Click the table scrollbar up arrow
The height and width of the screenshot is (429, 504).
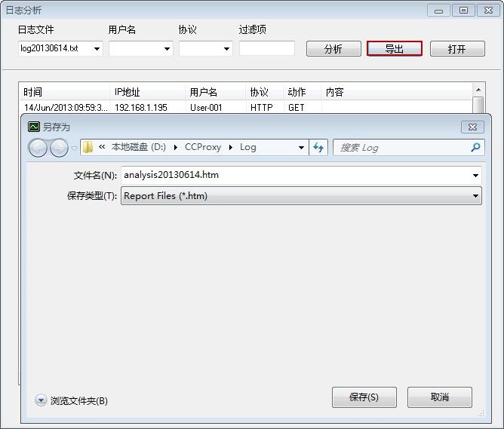coord(478,90)
